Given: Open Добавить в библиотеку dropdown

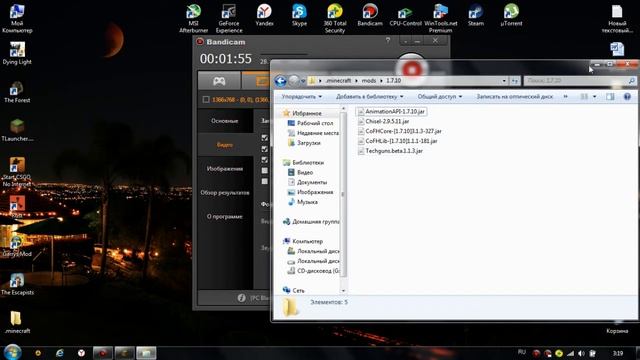Looking at the screenshot, I should click(x=369, y=97).
